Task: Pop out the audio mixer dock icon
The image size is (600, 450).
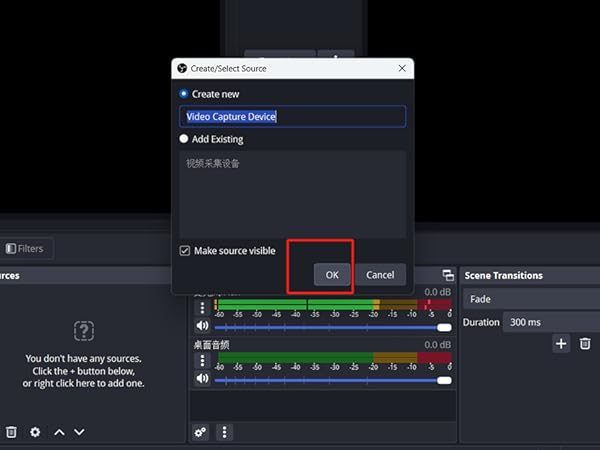Action: click(x=448, y=275)
